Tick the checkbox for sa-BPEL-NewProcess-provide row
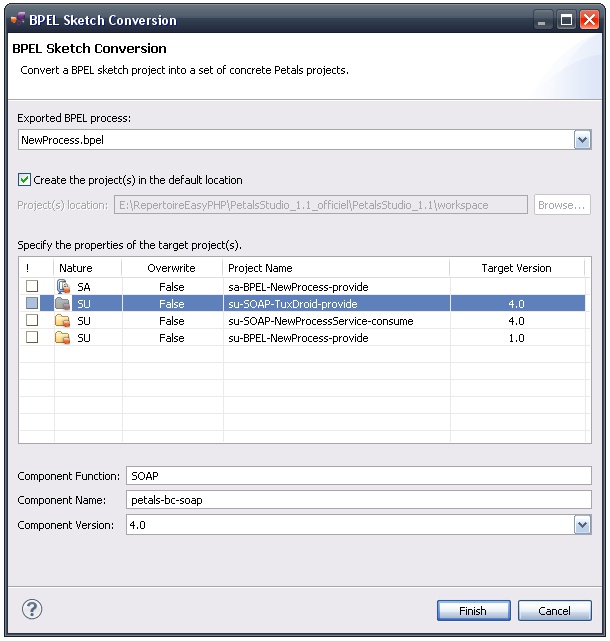Screen dimensions: 610x641 click(32, 287)
